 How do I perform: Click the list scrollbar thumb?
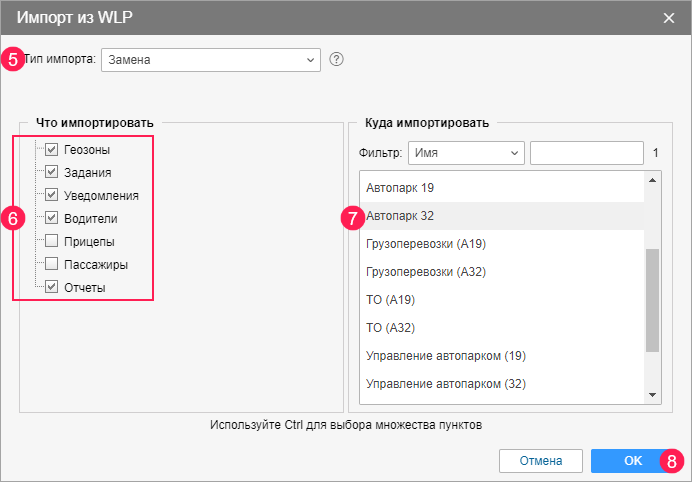click(x=652, y=300)
